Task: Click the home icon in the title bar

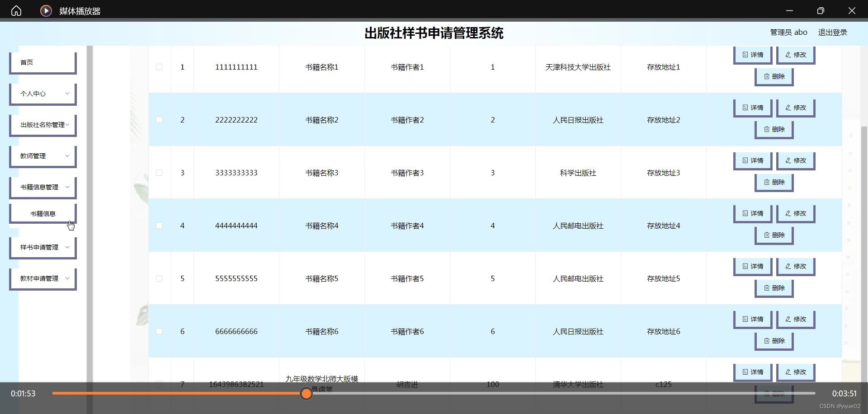Action: click(x=16, y=10)
